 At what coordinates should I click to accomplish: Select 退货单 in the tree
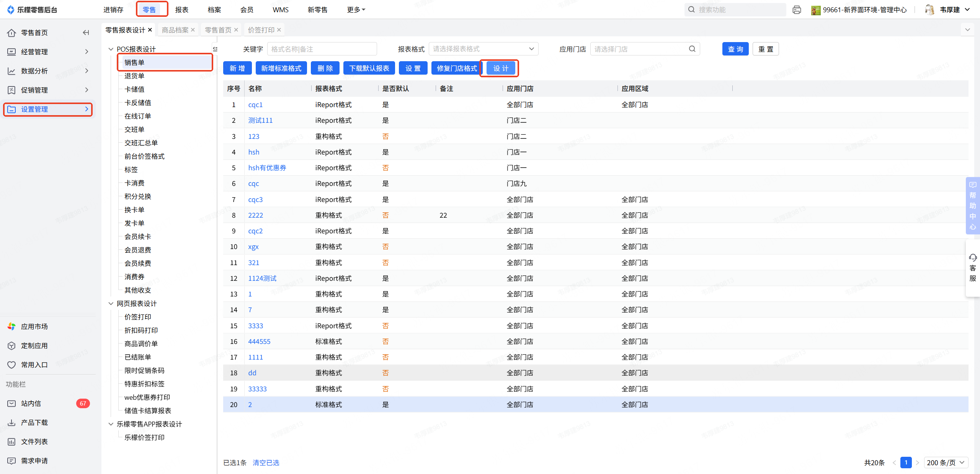pos(134,76)
